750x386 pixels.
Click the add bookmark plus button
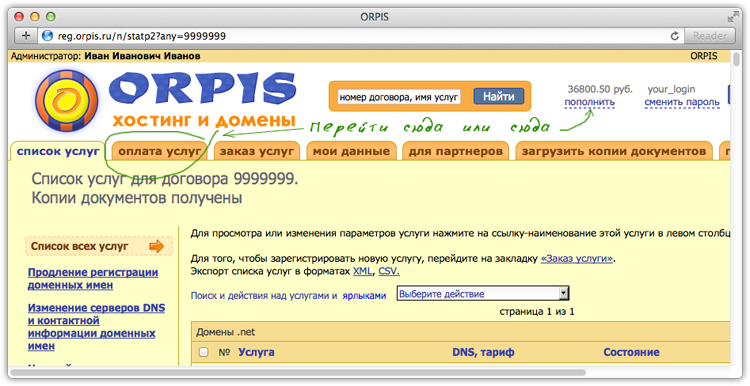[26, 36]
